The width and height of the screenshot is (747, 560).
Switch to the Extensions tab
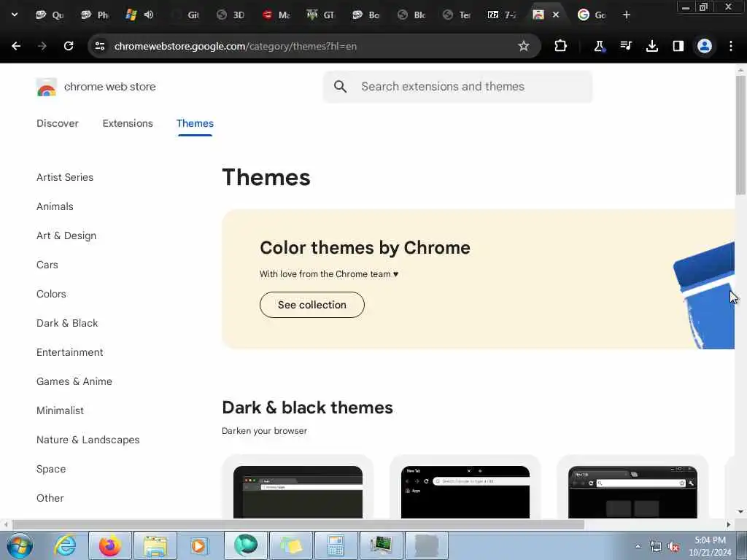128,123
